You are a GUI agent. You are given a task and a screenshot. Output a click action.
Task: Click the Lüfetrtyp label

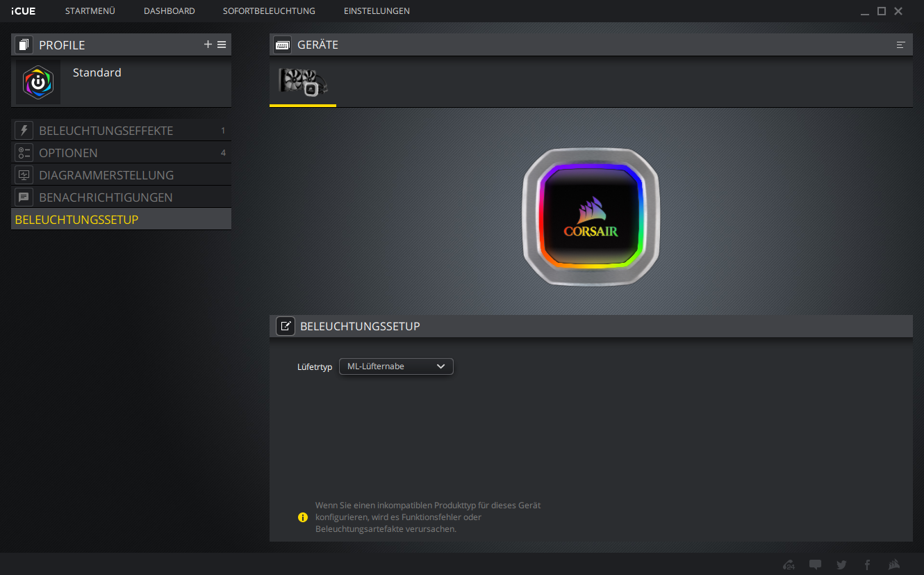(x=315, y=367)
